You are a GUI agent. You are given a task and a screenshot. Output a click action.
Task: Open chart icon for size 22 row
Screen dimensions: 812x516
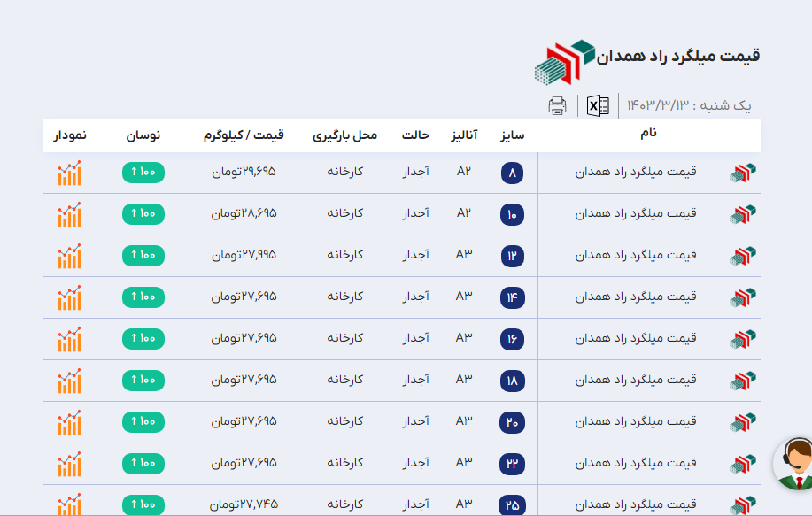69,464
